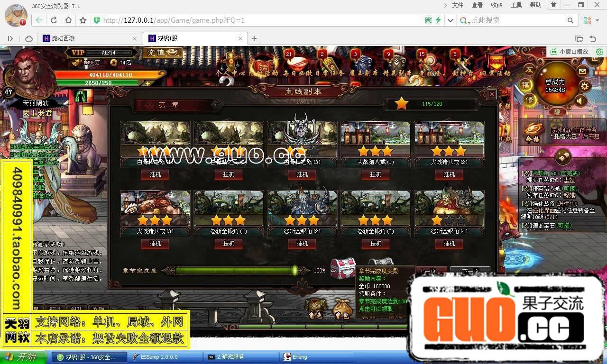This screenshot has height=364, width=607.
Task: Open the browser tab list icon
Action: tap(579, 38)
